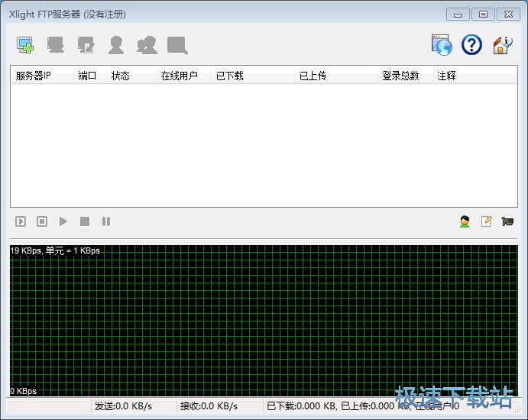Sort by 在线用户 column header
The height and width of the screenshot is (420, 528).
[x=184, y=76]
